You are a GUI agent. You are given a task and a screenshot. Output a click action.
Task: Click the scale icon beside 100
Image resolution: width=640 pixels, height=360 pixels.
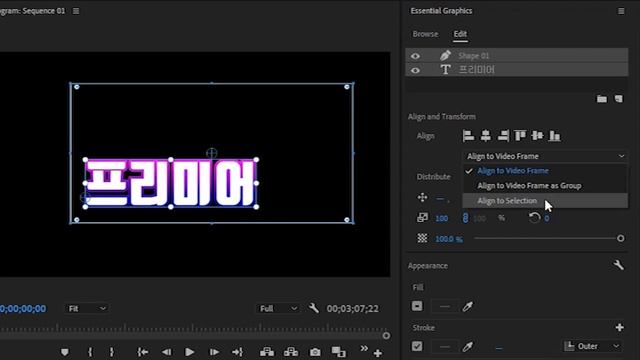(x=422, y=218)
